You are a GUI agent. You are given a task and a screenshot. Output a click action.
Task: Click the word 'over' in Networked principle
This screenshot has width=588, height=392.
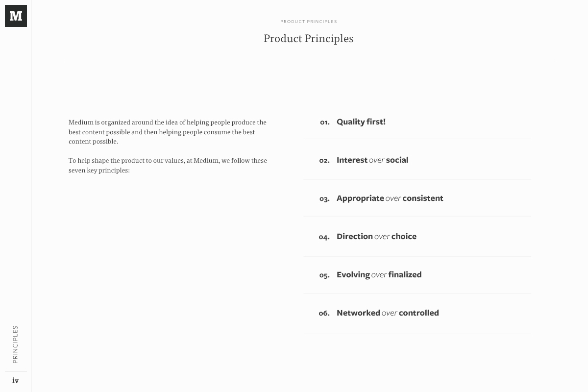pyautogui.click(x=390, y=313)
